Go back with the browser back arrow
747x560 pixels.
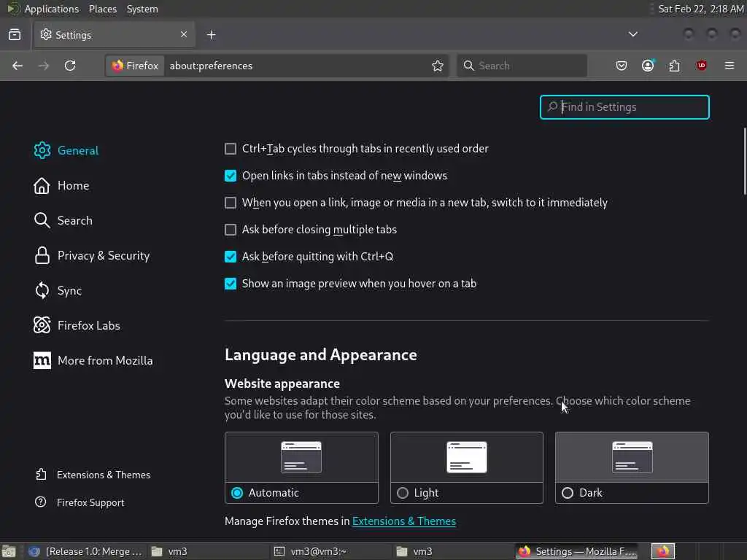[x=18, y=66]
